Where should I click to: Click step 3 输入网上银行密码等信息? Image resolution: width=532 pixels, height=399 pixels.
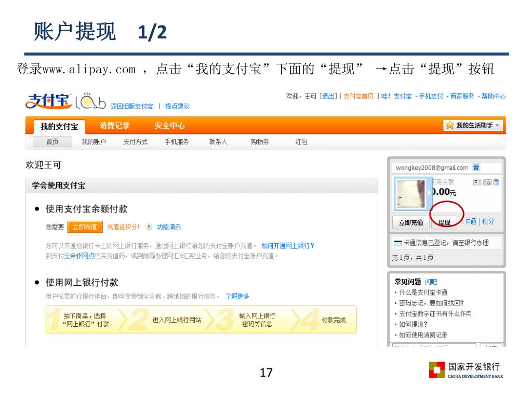257,320
